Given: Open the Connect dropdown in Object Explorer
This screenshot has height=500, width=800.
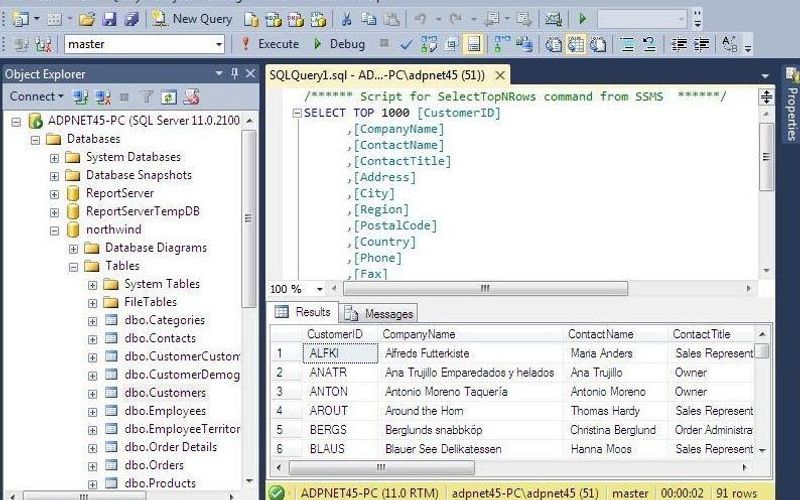Looking at the screenshot, I should [x=37, y=96].
